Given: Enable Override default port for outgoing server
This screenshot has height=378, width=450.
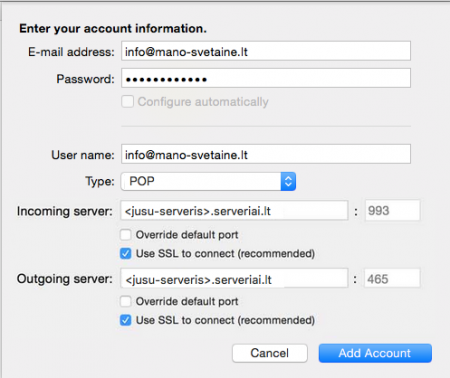Looking at the screenshot, I should (x=126, y=301).
